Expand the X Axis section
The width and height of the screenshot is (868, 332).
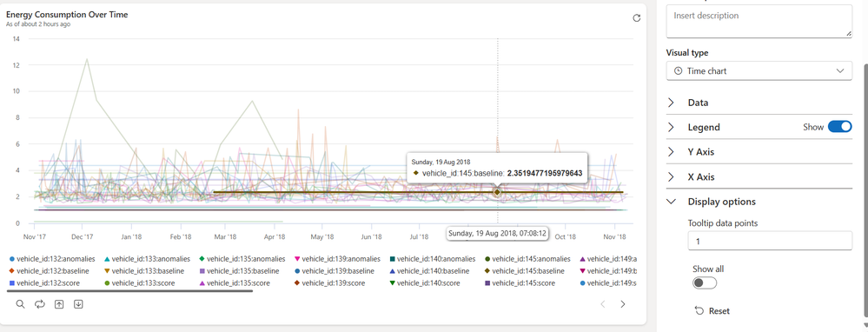[759, 177]
